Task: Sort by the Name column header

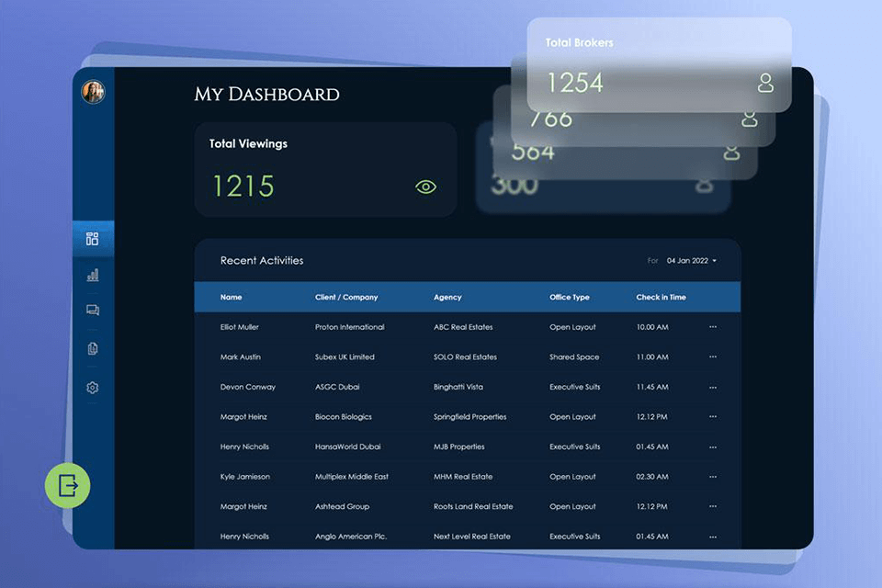Action: [x=232, y=297]
